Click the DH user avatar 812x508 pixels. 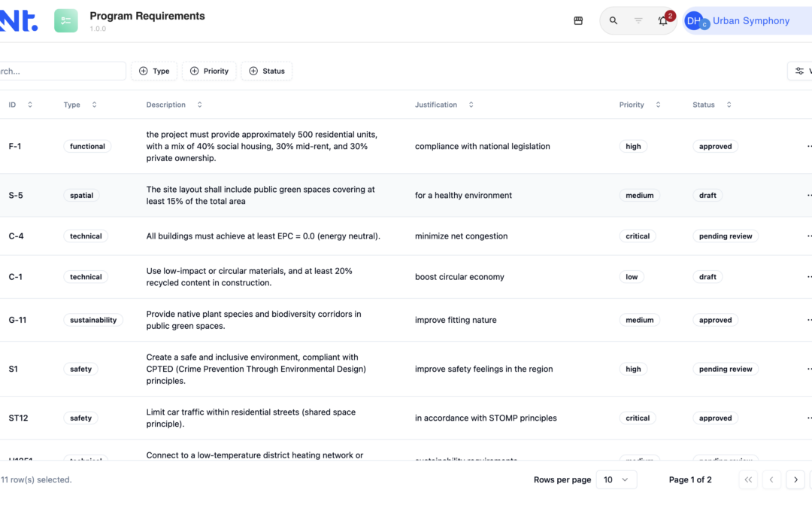tap(693, 21)
